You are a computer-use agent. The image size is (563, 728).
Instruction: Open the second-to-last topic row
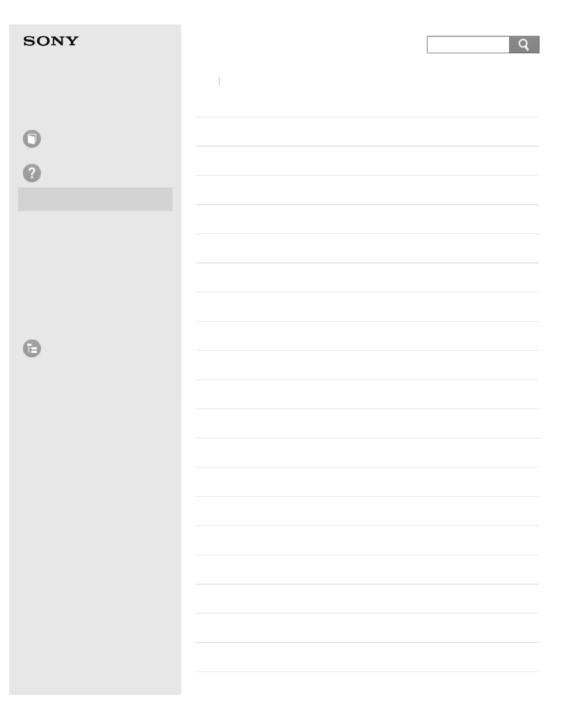pyautogui.click(x=367, y=628)
